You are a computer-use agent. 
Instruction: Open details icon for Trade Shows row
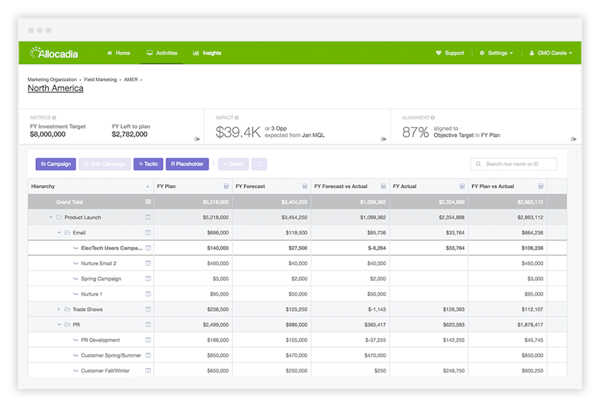(x=148, y=310)
